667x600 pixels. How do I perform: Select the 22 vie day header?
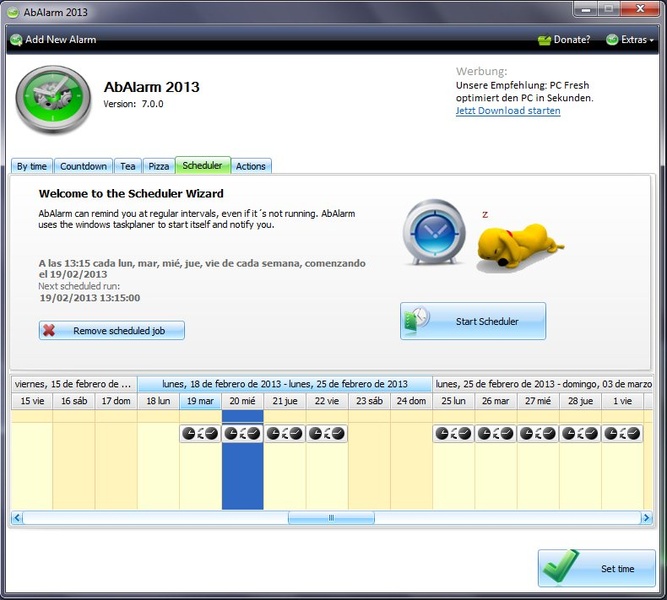click(x=327, y=401)
